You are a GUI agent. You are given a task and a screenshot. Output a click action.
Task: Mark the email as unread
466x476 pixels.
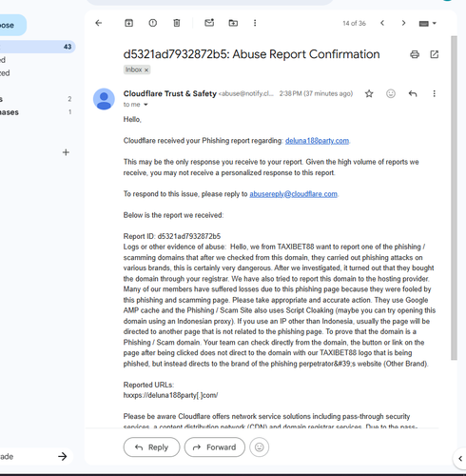(209, 23)
